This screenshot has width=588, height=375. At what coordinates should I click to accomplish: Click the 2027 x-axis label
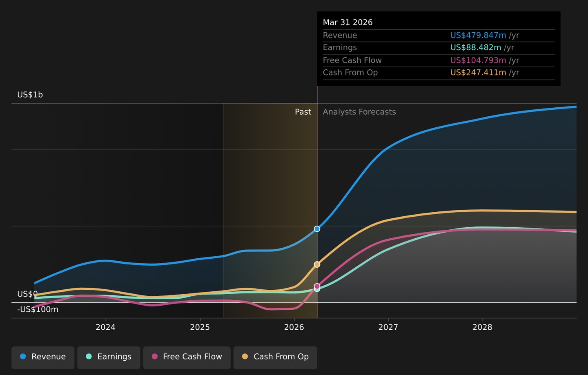(x=388, y=327)
